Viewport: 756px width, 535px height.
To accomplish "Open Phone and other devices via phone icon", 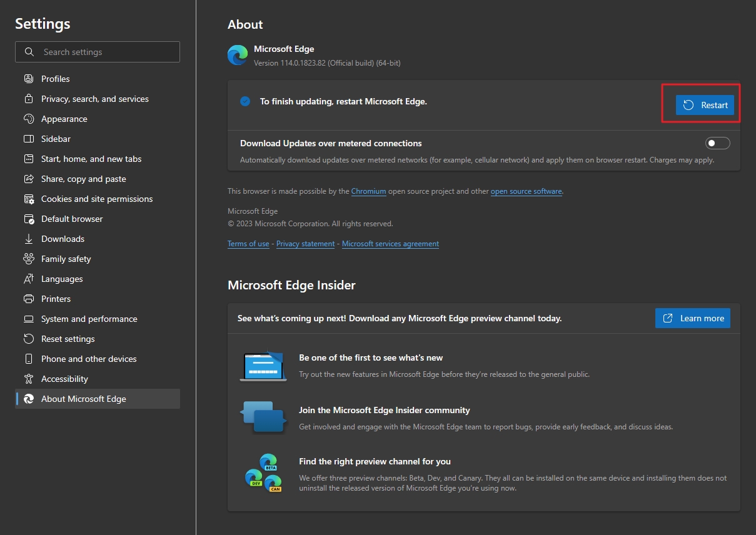I will pyautogui.click(x=29, y=359).
